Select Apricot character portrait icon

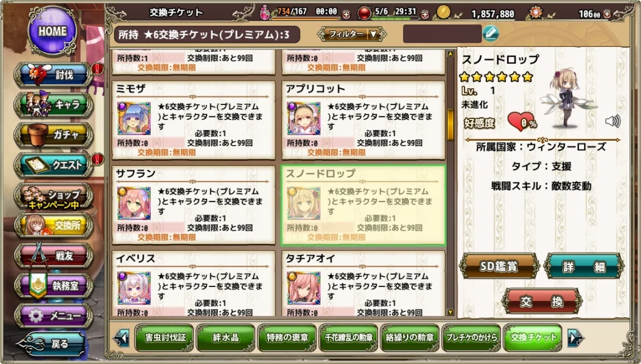(304, 118)
